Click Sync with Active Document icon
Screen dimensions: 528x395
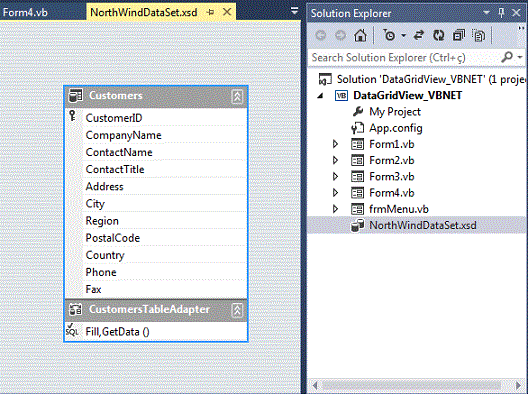click(x=419, y=35)
